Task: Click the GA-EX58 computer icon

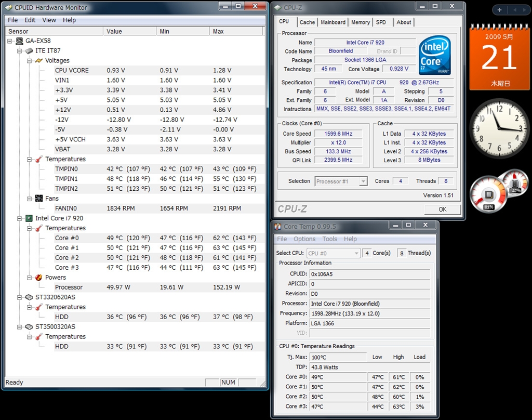Action: point(18,41)
